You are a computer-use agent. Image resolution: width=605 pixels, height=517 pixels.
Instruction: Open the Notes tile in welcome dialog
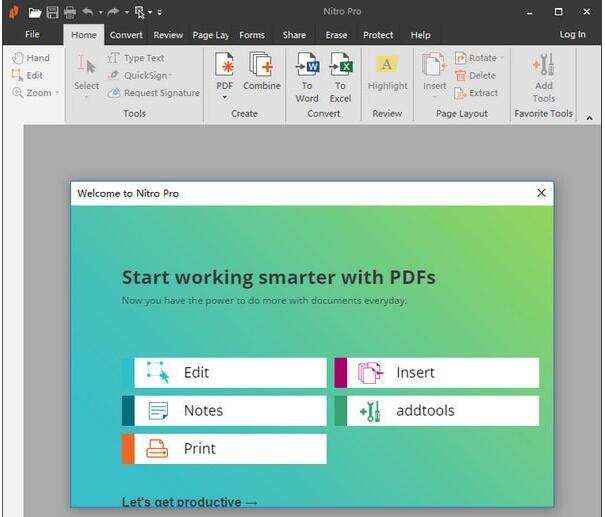[225, 411]
